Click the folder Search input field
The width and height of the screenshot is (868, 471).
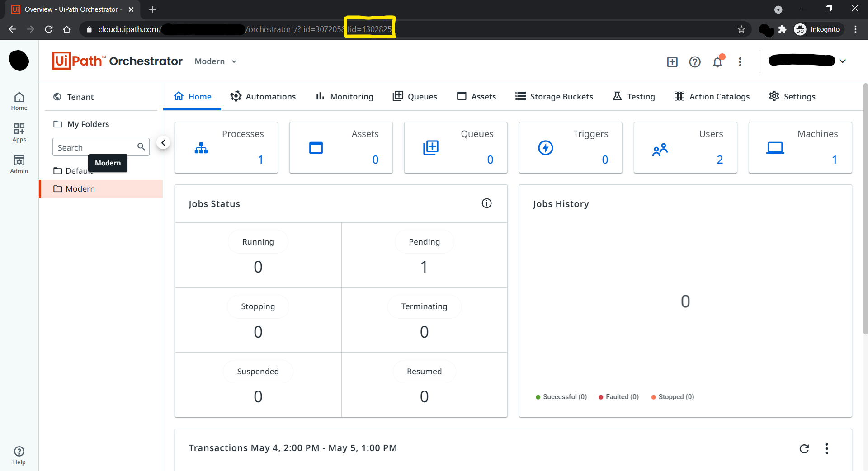(x=96, y=147)
